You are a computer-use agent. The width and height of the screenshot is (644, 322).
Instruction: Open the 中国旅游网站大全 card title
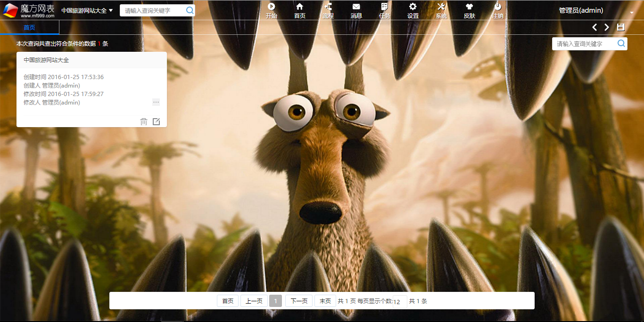[x=46, y=60]
